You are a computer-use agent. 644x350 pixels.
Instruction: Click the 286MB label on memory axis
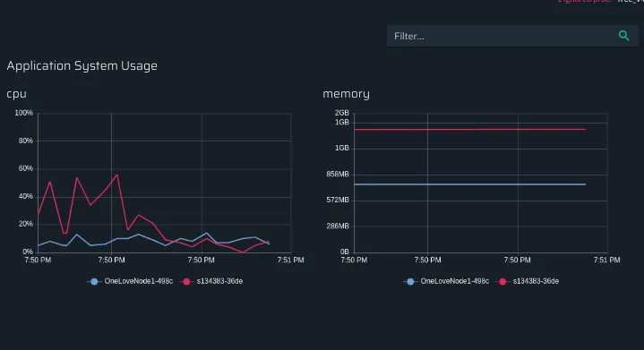[338, 226]
